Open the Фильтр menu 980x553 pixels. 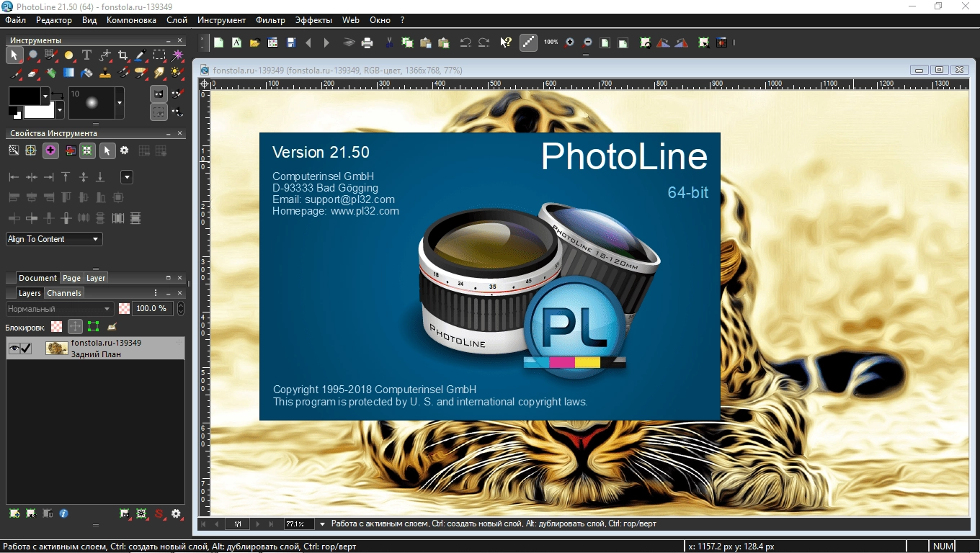point(271,20)
